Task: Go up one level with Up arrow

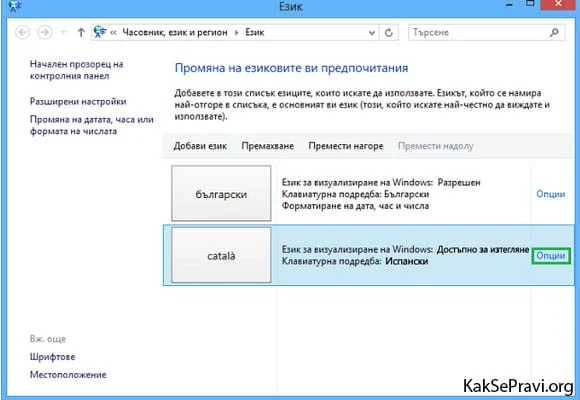Action: (81, 33)
